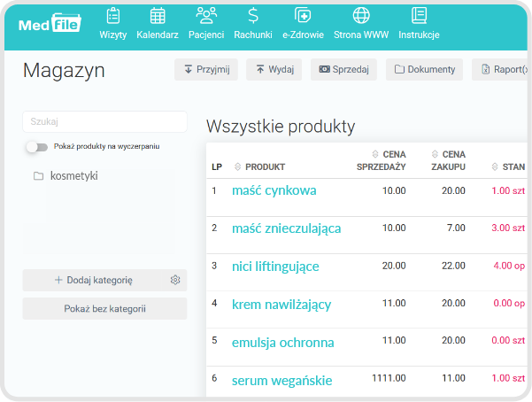Image resolution: width=532 pixels, height=402 pixels.
Task: Click the 4.00 op stock value
Action: tap(509, 266)
